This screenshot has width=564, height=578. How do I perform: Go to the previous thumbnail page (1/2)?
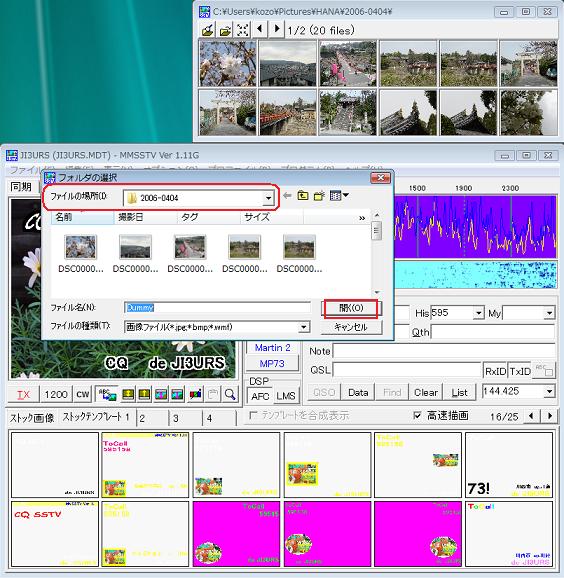260,29
